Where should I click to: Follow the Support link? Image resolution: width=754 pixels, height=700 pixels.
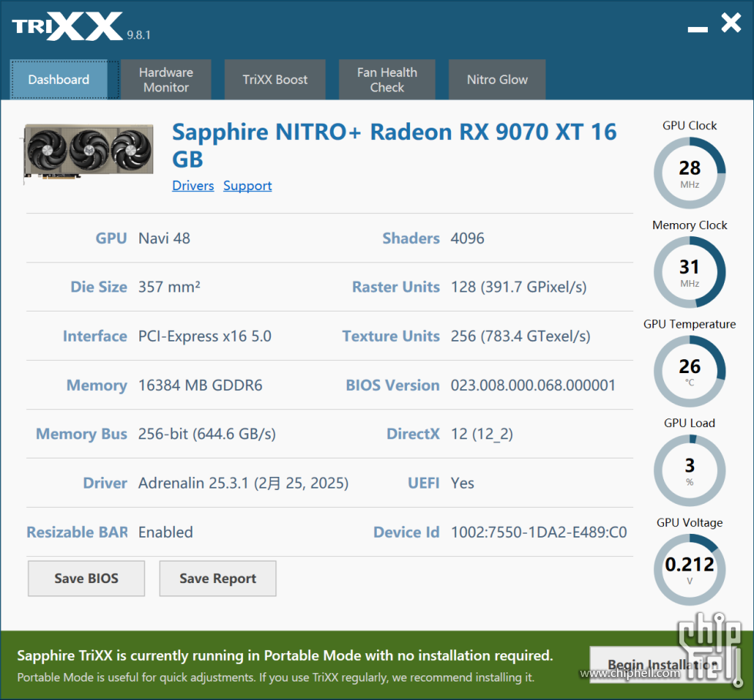click(248, 185)
